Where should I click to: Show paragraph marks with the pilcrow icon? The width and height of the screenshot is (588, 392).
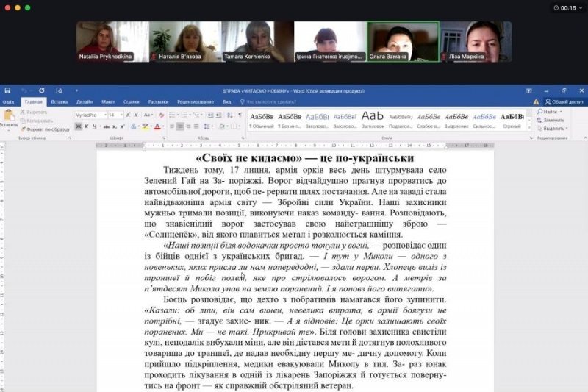tap(240, 115)
